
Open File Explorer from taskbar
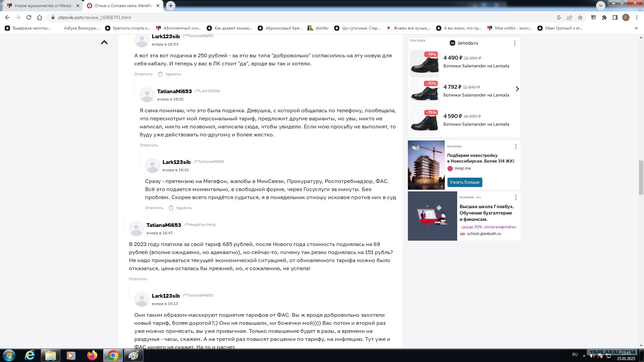point(50,355)
